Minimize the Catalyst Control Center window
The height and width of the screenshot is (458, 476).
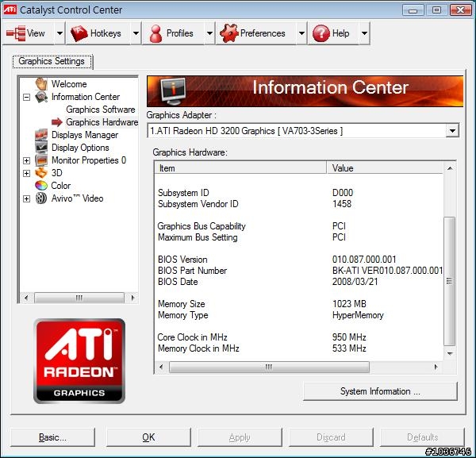[413, 10]
